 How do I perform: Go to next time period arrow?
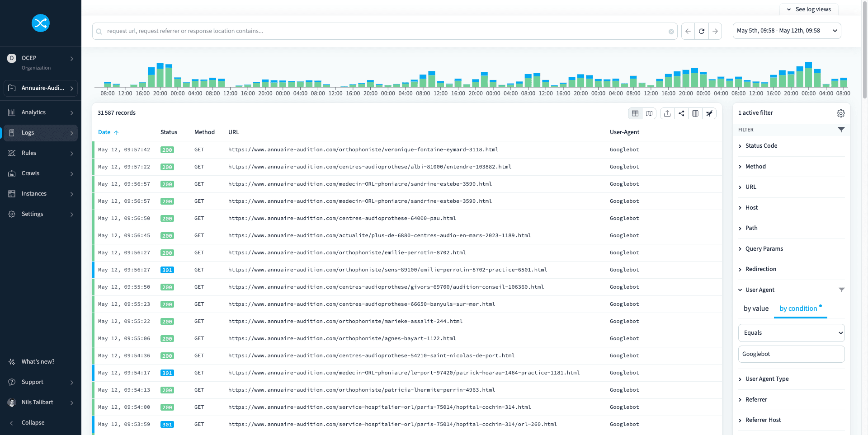pos(715,31)
